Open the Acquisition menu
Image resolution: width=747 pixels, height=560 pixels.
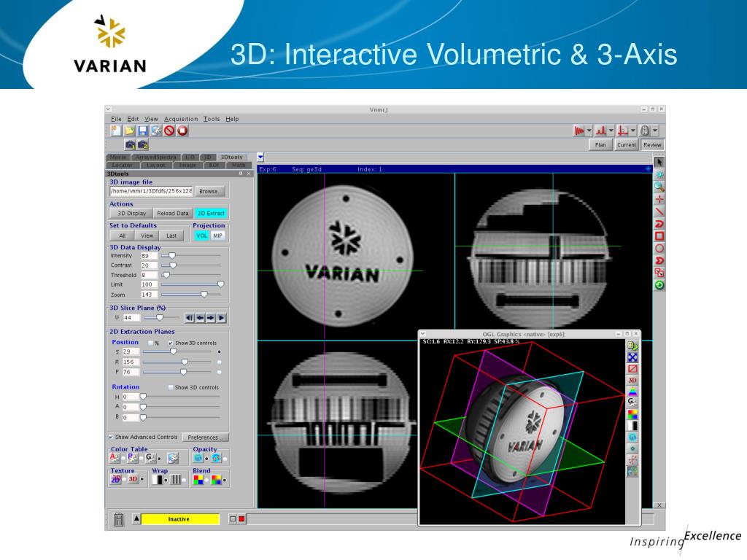181,119
